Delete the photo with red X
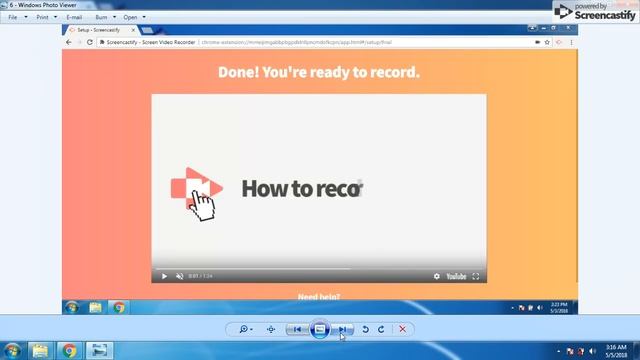Image resolution: width=640 pixels, height=360 pixels. point(402,329)
